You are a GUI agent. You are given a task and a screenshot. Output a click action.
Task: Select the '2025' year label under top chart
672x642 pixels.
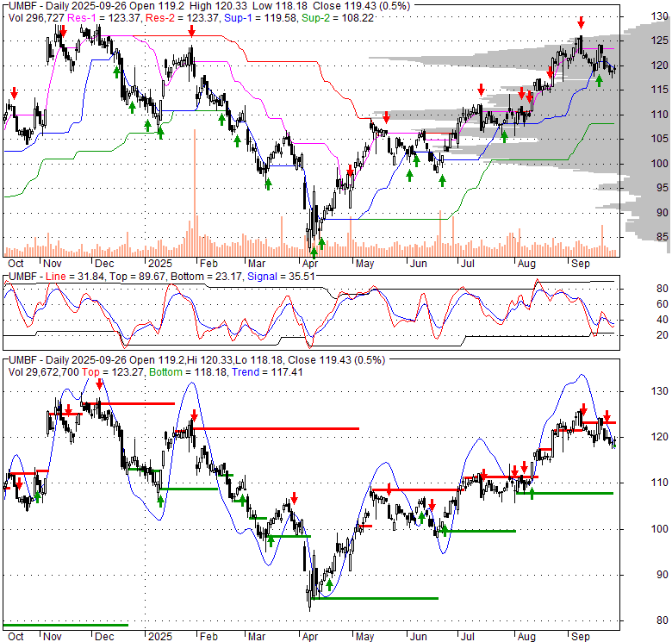click(x=160, y=264)
